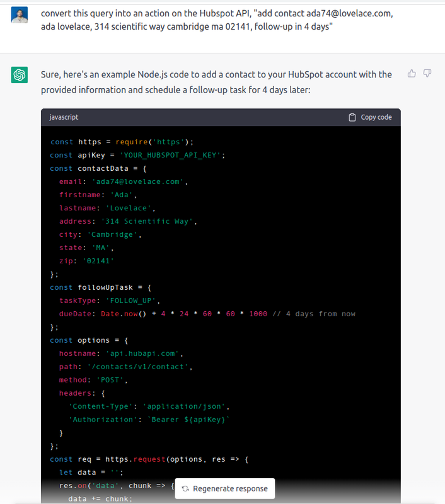Click the Copy code button label
The height and width of the screenshot is (504, 445).
(376, 117)
